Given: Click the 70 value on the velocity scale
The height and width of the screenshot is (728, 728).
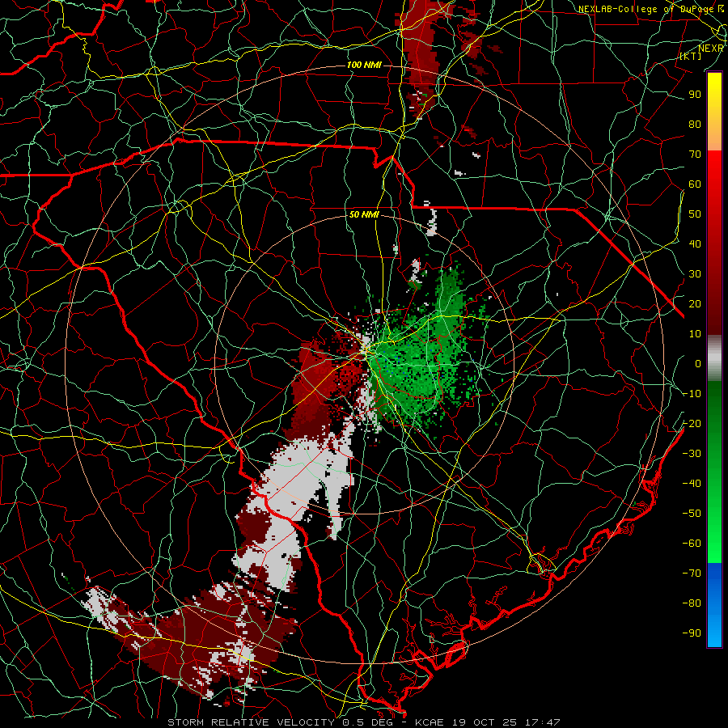Looking at the screenshot, I should click(x=695, y=154).
